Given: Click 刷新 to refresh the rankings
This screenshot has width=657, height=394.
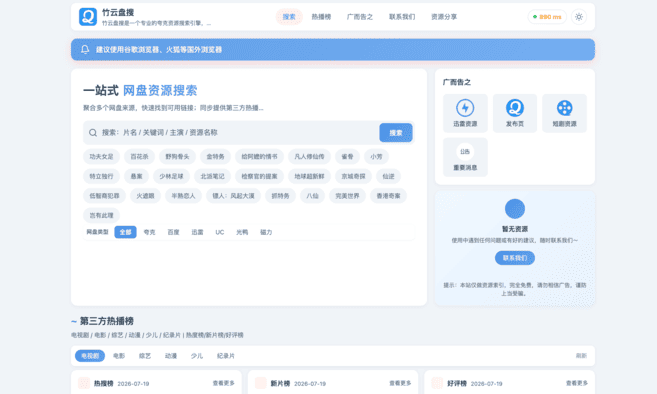Looking at the screenshot, I should point(581,356).
